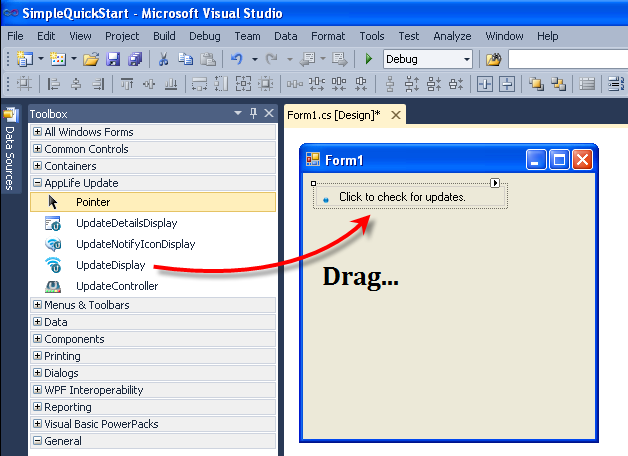Image resolution: width=628 pixels, height=456 pixels.
Task: Expand the Menus & Toolbars section
Action: (37, 305)
